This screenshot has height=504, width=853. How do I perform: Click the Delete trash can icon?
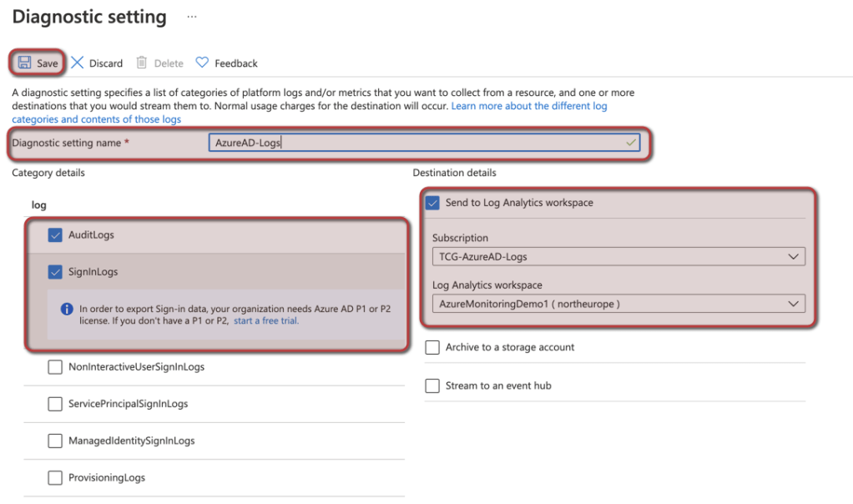[x=142, y=63]
